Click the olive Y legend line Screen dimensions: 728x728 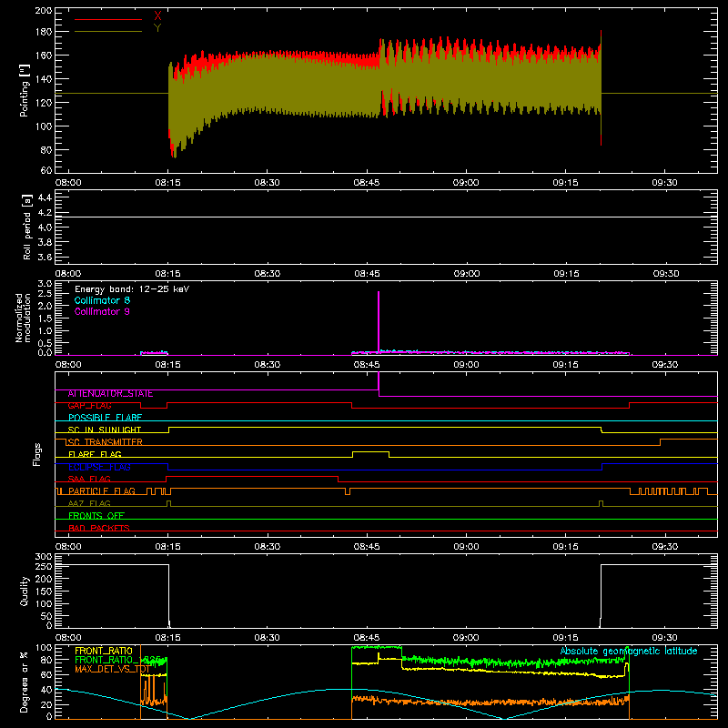click(x=108, y=31)
